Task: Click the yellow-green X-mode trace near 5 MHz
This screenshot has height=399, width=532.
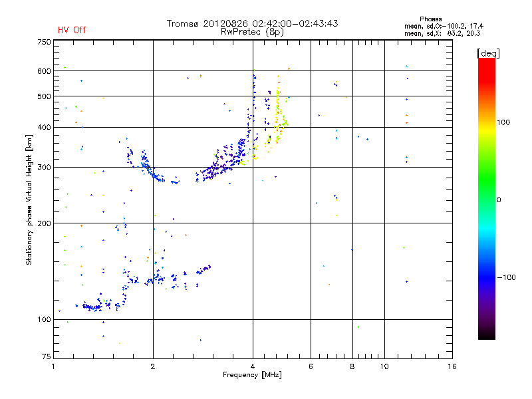Action: (277, 115)
